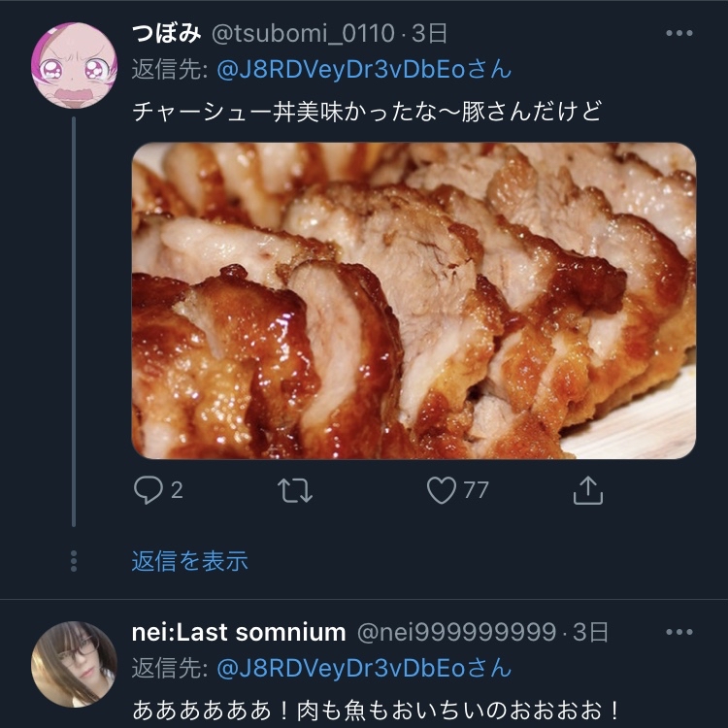This screenshot has height=728, width=728.
Task: Open つぼみ's profile avatar
Action: tap(75, 65)
